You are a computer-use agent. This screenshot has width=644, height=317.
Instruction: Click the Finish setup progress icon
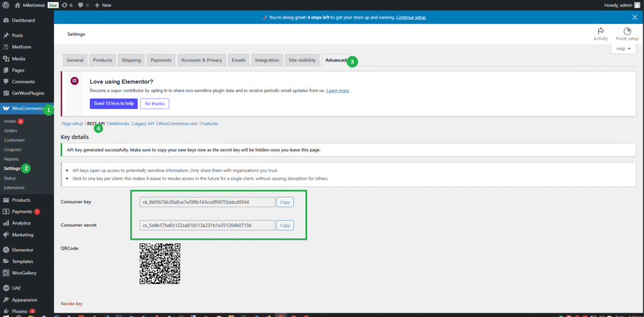(x=627, y=31)
